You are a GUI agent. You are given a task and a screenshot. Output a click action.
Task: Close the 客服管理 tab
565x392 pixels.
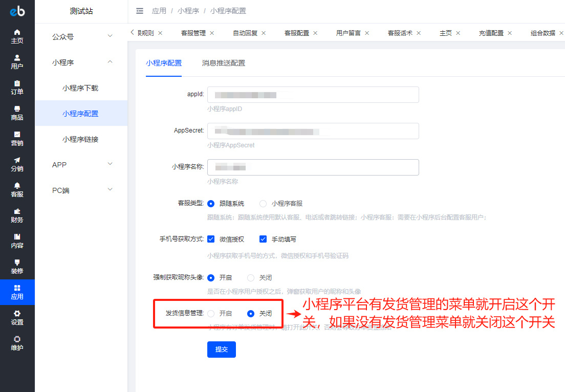212,33
